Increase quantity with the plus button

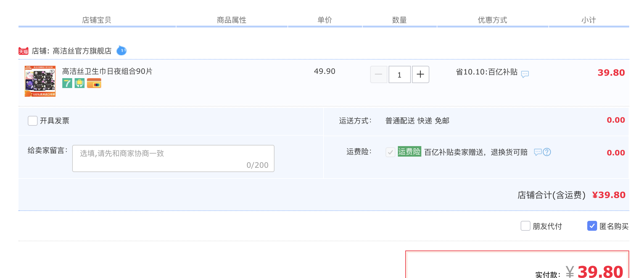tap(420, 74)
